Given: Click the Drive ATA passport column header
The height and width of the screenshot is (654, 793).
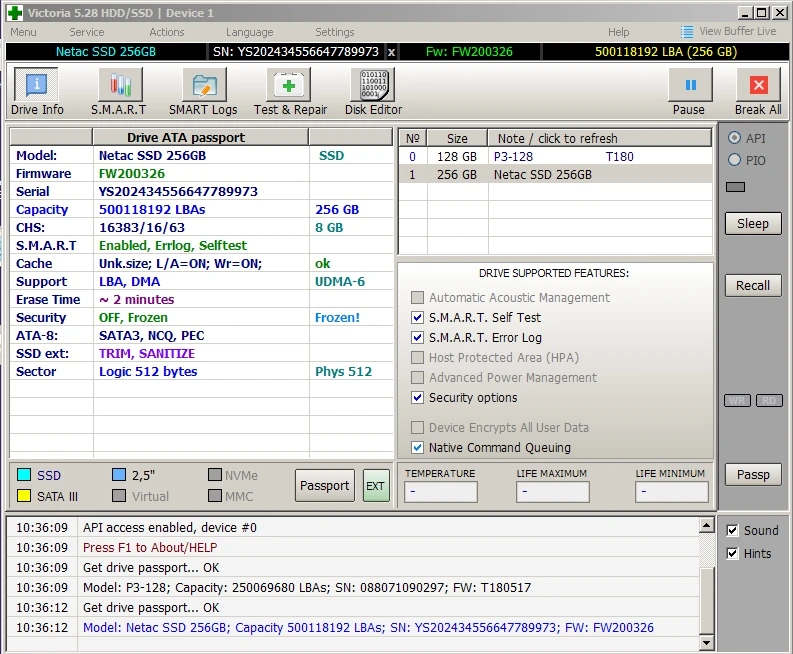Looking at the screenshot, I should pos(201,137).
